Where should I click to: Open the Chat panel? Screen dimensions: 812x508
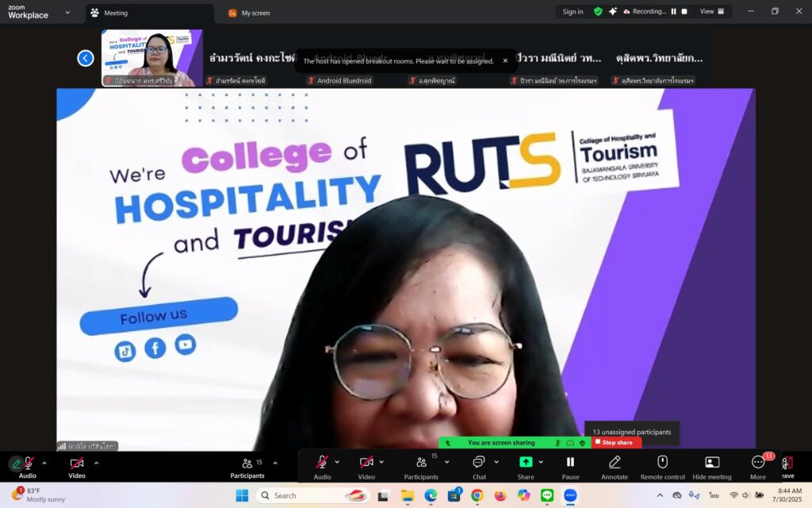click(479, 468)
